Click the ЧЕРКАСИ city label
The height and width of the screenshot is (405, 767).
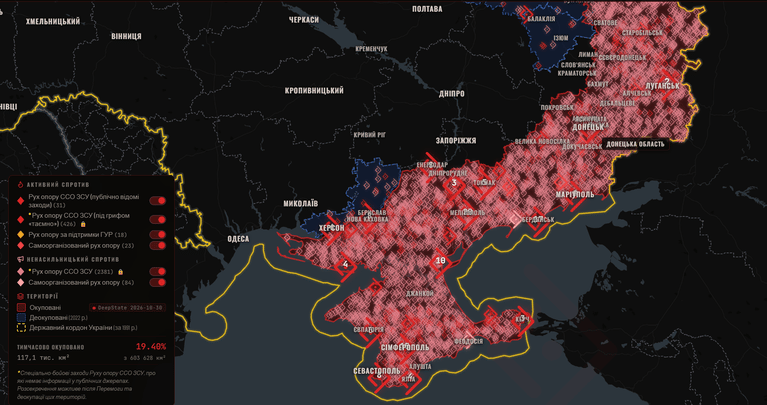pyautogui.click(x=304, y=20)
